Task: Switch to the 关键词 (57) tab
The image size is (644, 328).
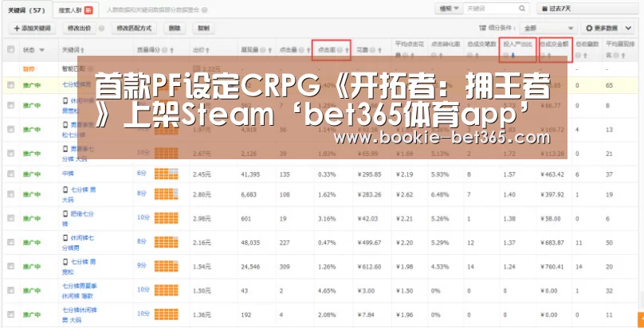Action: pos(26,10)
